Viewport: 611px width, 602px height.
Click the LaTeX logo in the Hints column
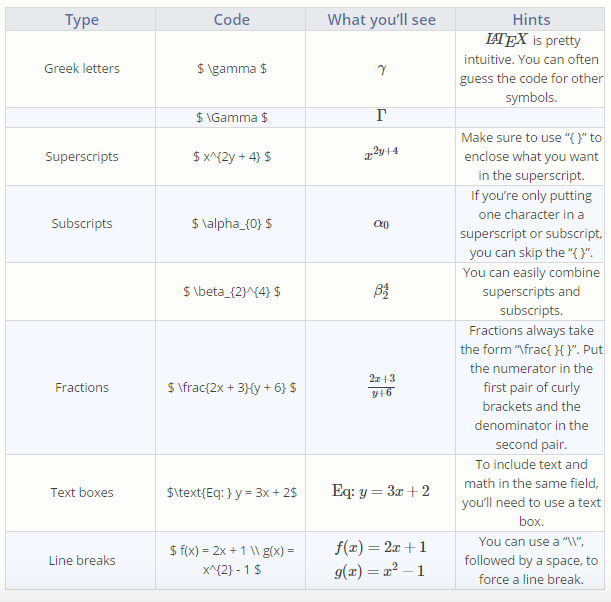click(x=505, y=41)
